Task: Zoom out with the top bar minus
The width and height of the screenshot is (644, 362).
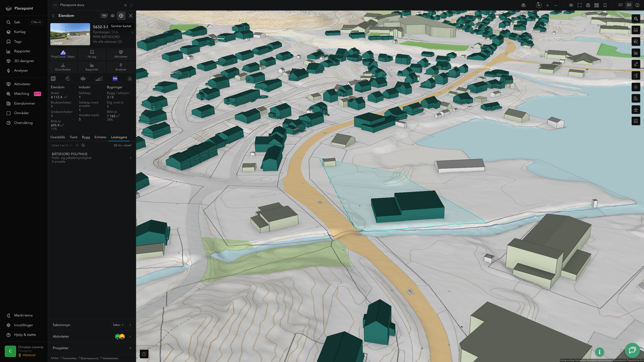Action: pos(556,5)
